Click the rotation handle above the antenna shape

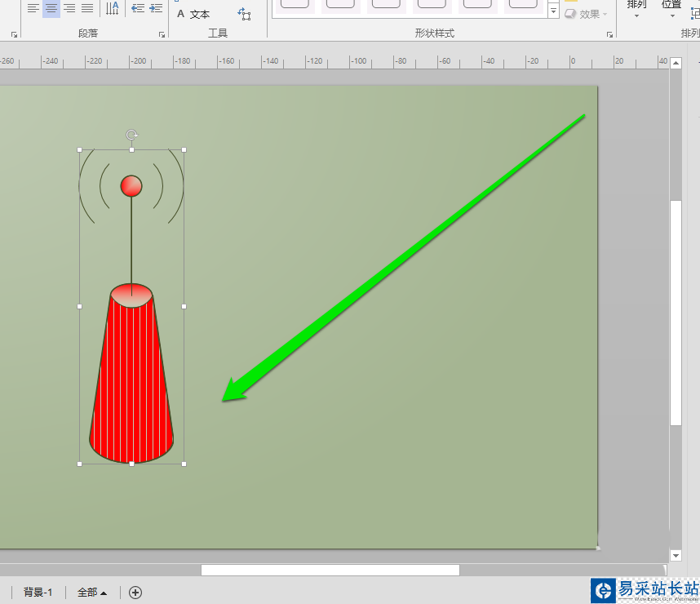point(131,135)
